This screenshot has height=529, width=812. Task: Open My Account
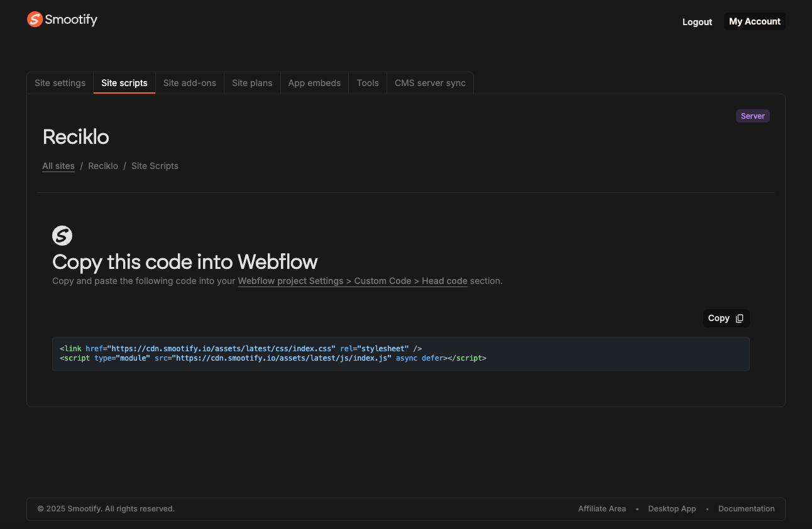pos(754,21)
